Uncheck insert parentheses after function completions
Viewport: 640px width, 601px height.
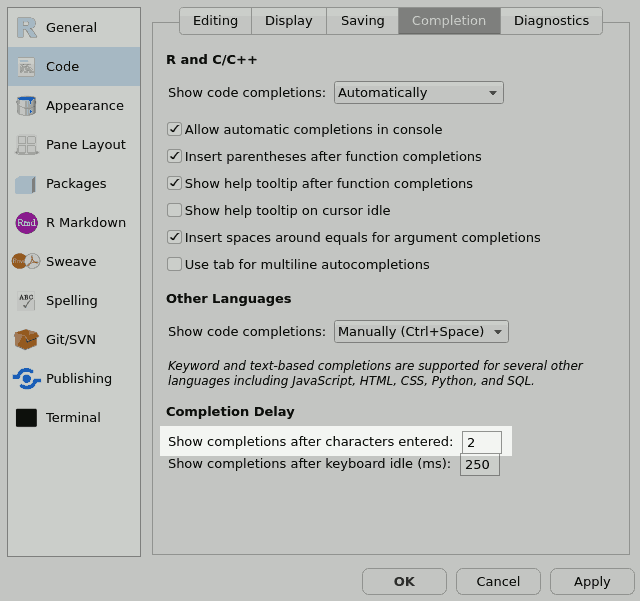click(x=174, y=156)
